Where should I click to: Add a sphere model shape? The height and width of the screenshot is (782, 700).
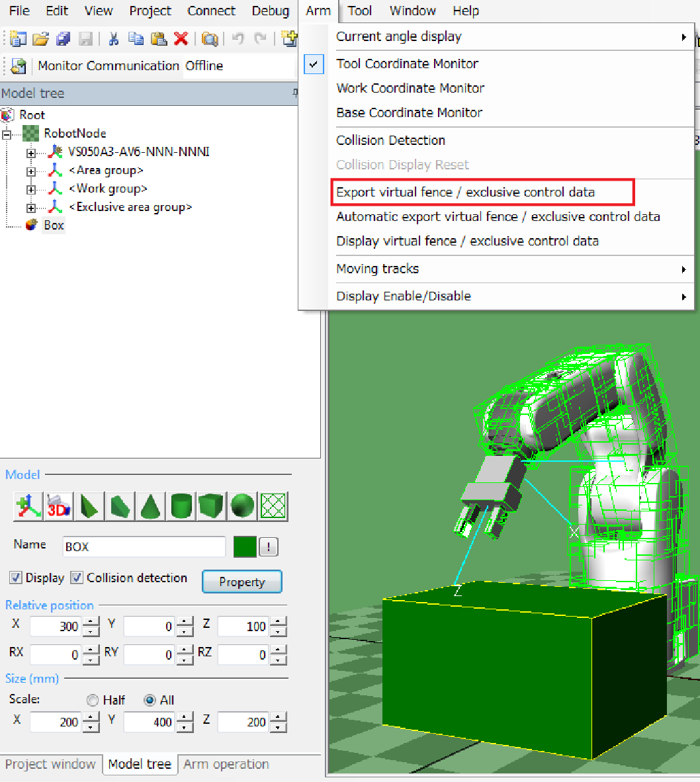click(242, 506)
